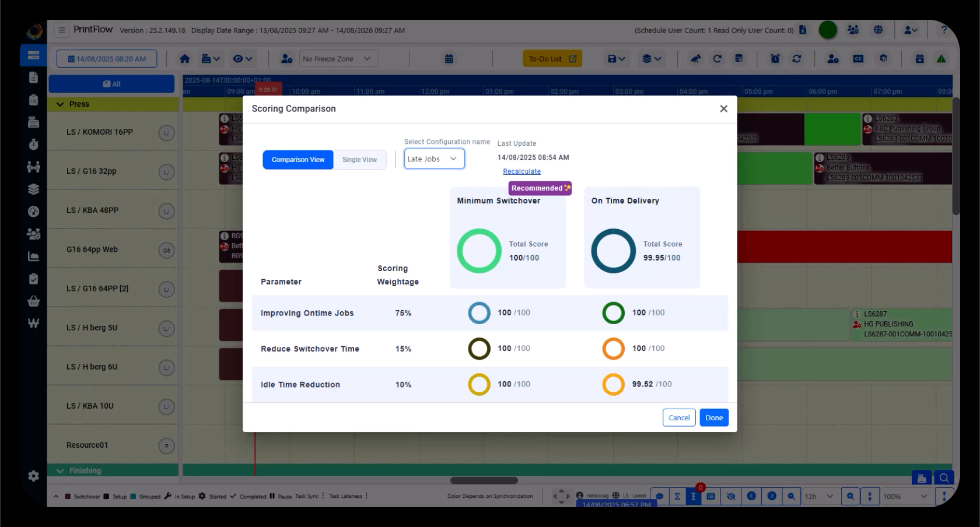Open the layers icon in the left sidebar
The image size is (980, 527).
point(33,189)
